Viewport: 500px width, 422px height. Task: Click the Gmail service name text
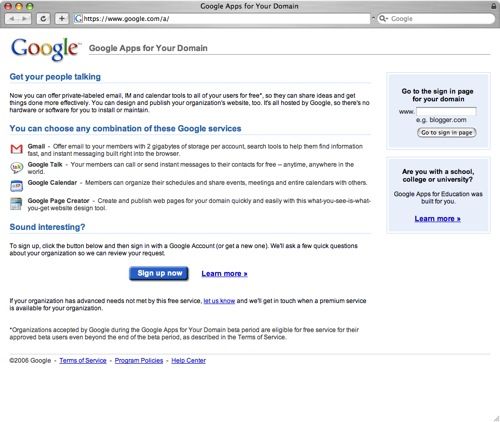point(36,146)
